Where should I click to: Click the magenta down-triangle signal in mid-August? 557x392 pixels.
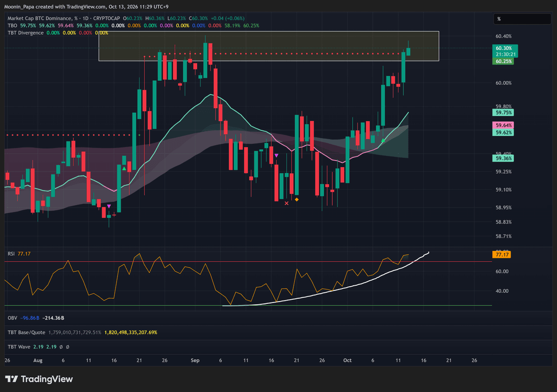(x=109, y=206)
